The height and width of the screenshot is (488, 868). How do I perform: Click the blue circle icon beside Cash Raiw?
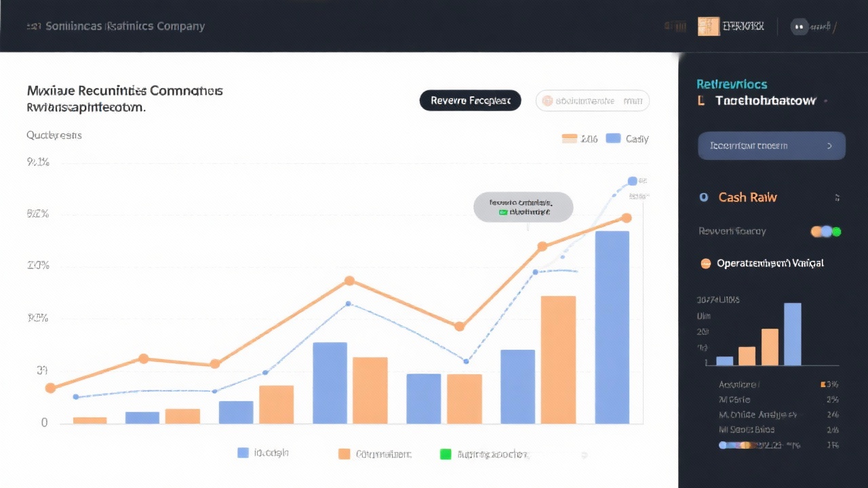[x=704, y=197]
